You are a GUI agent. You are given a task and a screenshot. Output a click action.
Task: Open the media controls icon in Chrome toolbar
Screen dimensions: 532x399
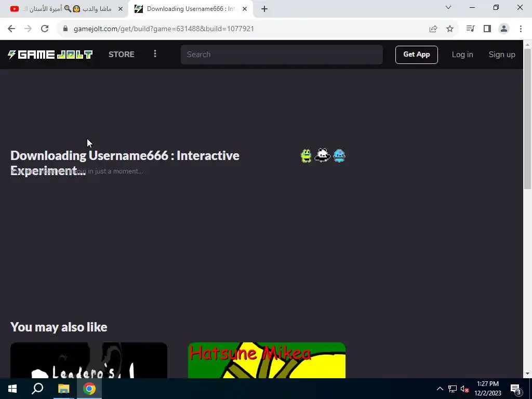point(470,29)
